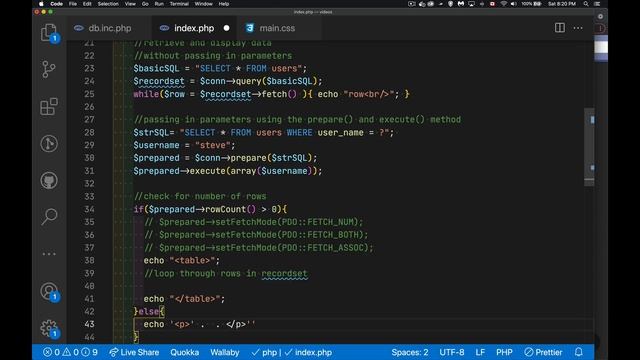Click the editor vertical scrollbar
The width and height of the screenshot is (640, 360).
point(589,147)
